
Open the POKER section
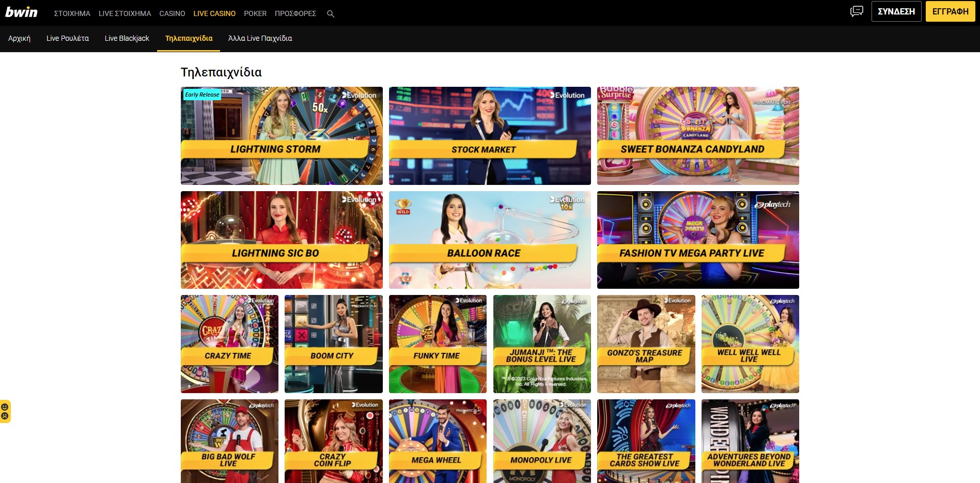click(x=255, y=13)
